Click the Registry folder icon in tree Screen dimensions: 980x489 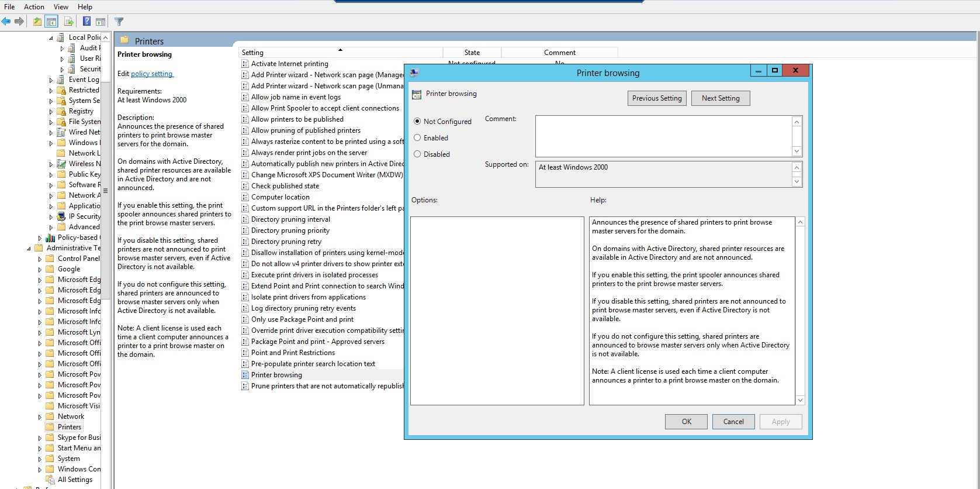(61, 111)
